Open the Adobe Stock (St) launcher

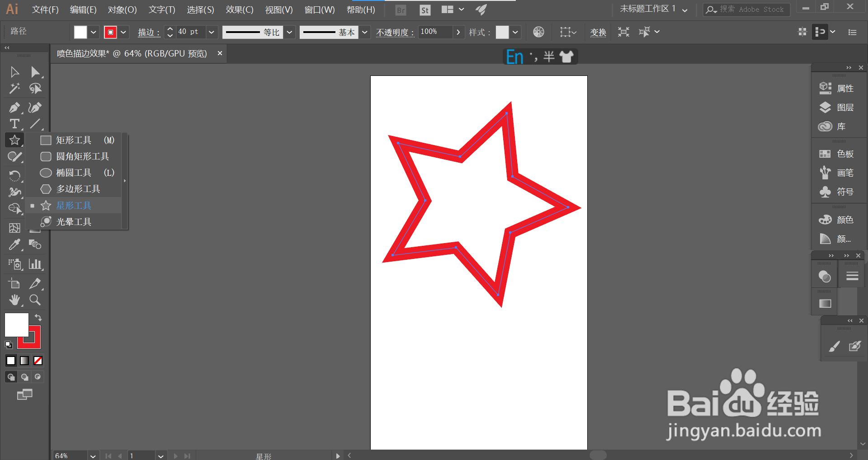425,10
